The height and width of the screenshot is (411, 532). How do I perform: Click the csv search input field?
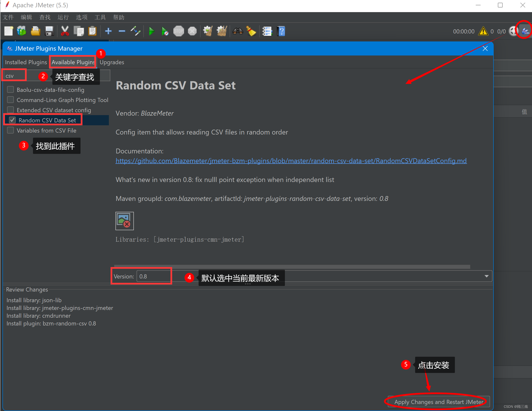point(56,76)
